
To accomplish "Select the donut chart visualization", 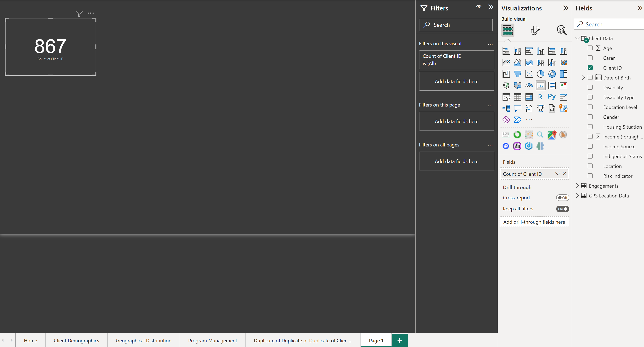I will click(x=552, y=74).
